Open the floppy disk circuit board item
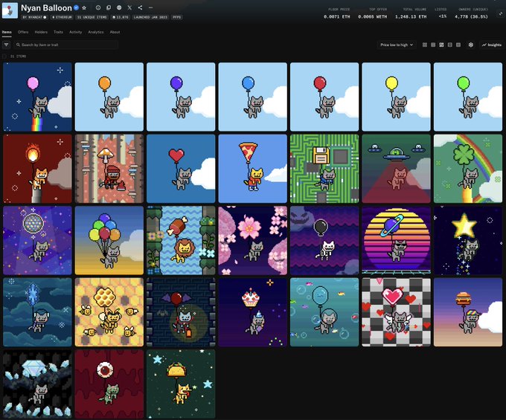The height and width of the screenshot is (420, 506). tap(324, 169)
